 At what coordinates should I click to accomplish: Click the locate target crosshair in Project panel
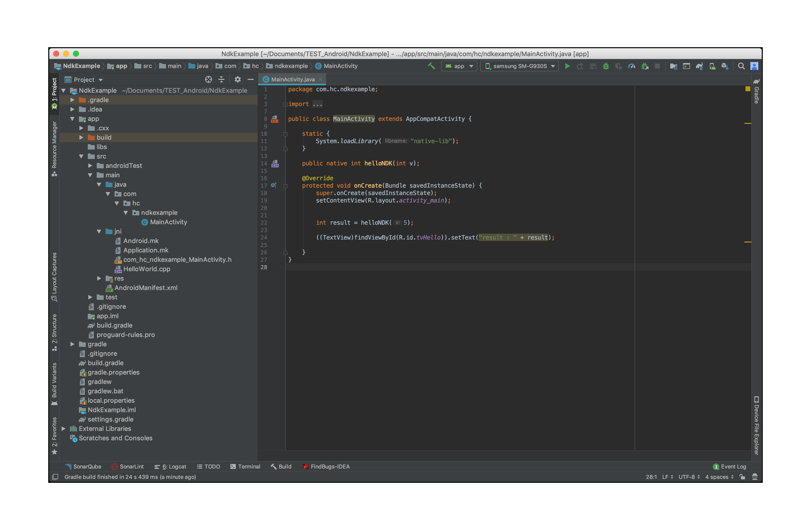point(208,79)
